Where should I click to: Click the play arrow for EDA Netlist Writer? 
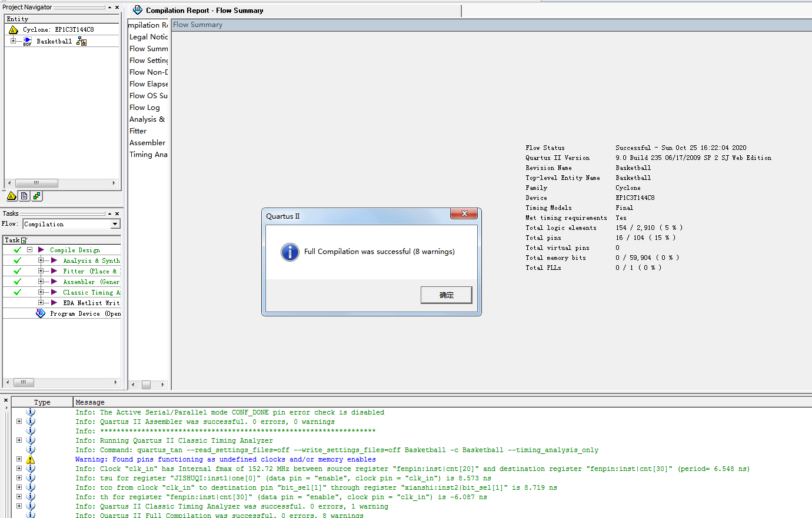(54, 303)
